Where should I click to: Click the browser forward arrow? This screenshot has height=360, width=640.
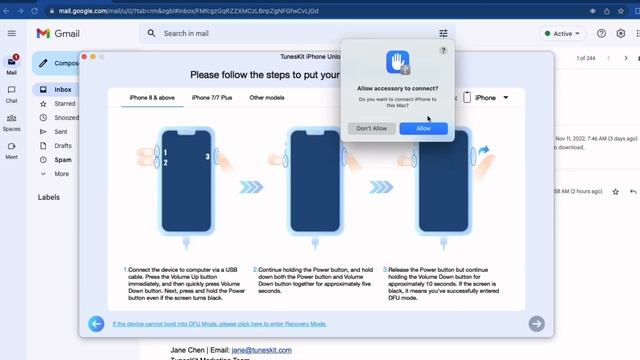(x=20, y=11)
